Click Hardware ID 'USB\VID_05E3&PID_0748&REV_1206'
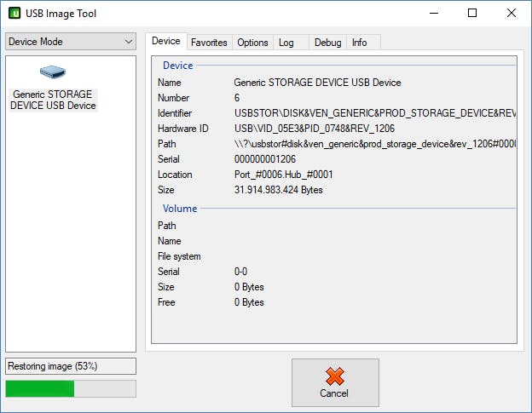 [315, 129]
